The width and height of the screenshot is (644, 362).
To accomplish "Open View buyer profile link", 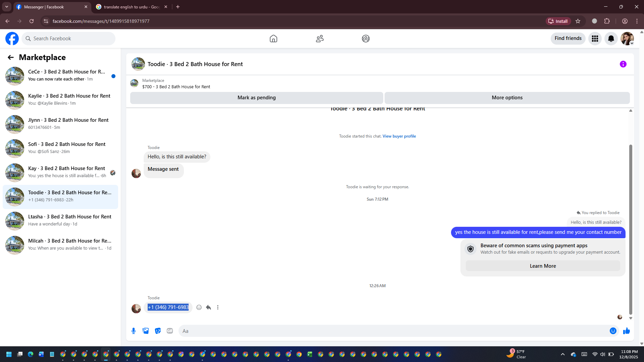I will [399, 136].
